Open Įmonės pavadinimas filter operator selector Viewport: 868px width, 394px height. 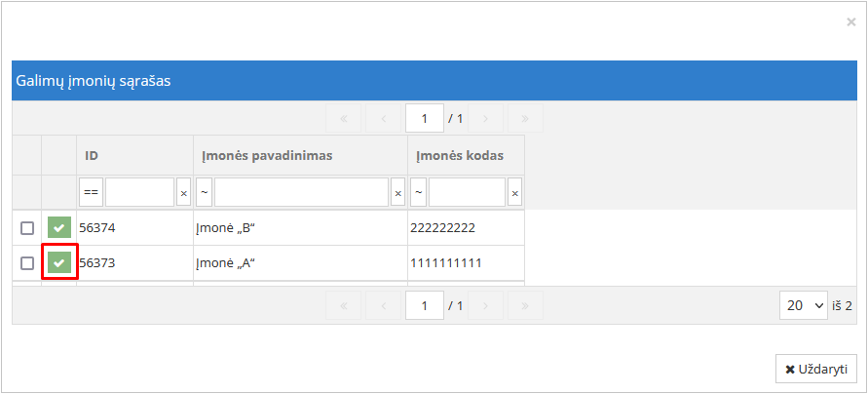coord(205,193)
